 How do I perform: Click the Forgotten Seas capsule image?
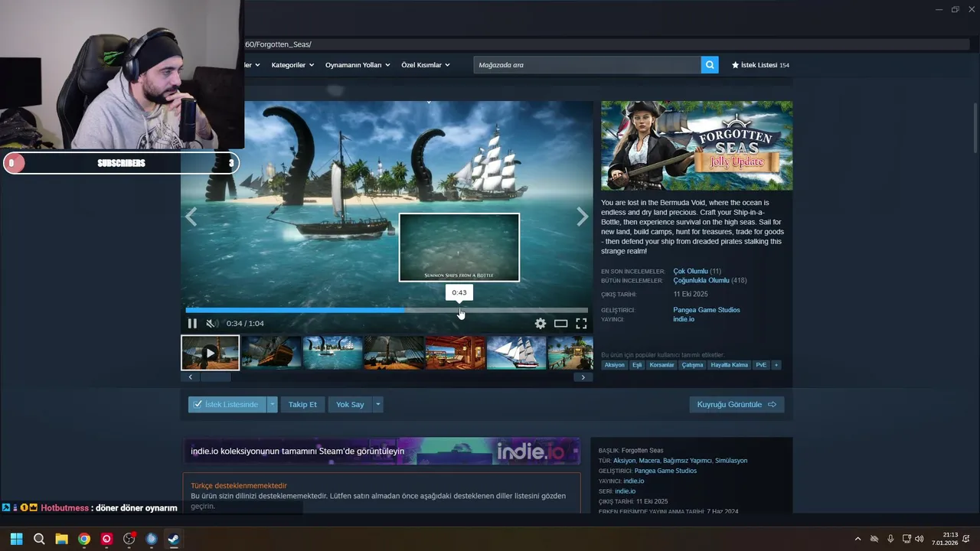coord(697,145)
